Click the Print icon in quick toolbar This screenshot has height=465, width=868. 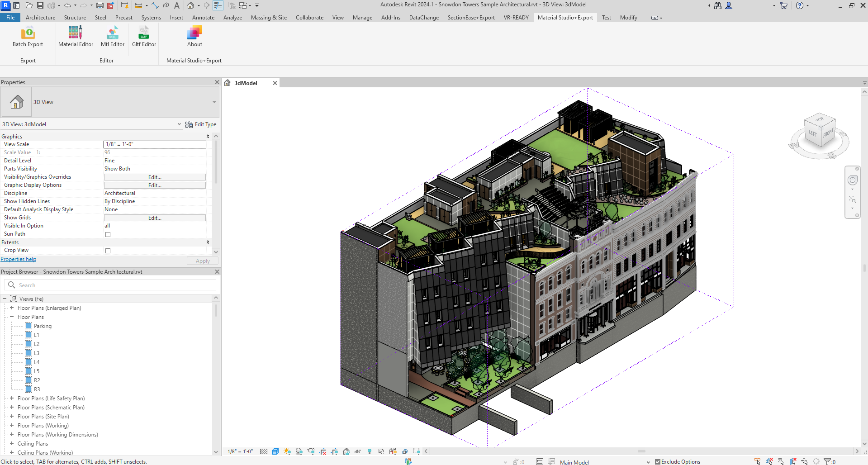100,5
